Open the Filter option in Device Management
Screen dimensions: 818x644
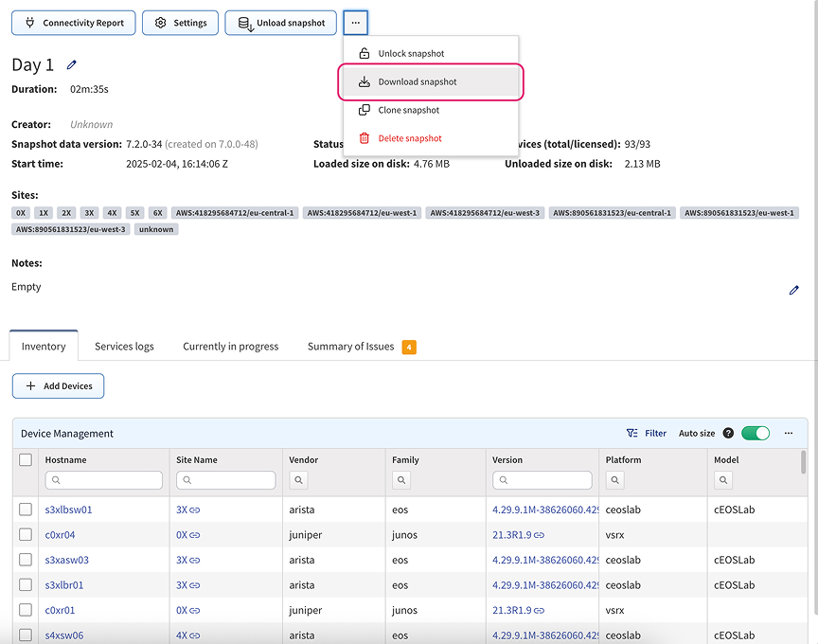pos(647,433)
